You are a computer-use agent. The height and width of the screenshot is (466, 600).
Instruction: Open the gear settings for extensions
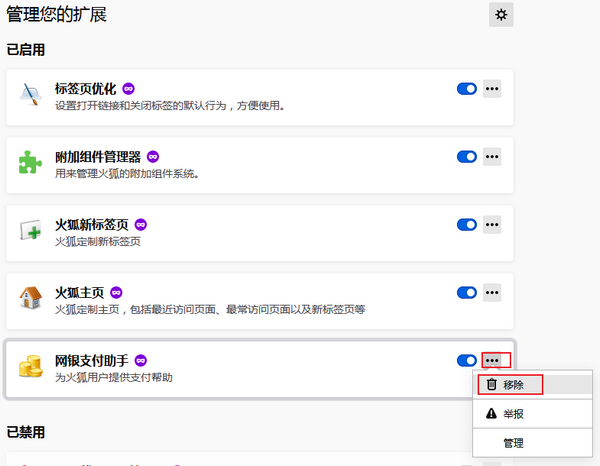(x=501, y=14)
